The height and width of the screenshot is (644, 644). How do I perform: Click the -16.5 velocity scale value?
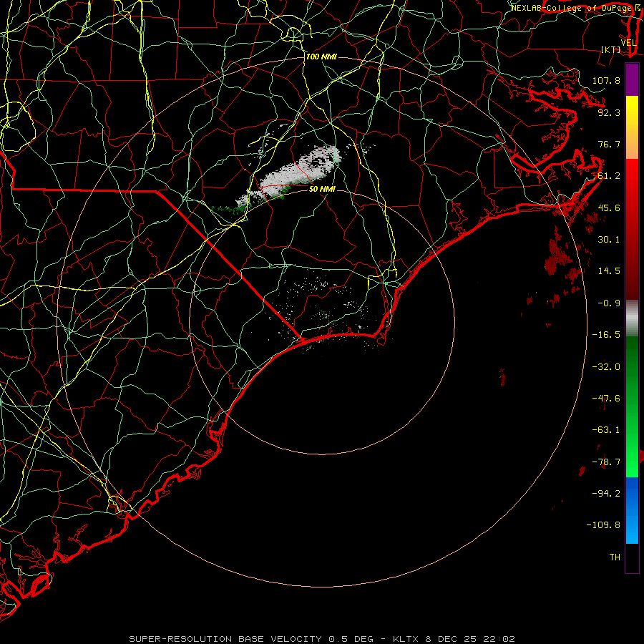[x=606, y=335]
